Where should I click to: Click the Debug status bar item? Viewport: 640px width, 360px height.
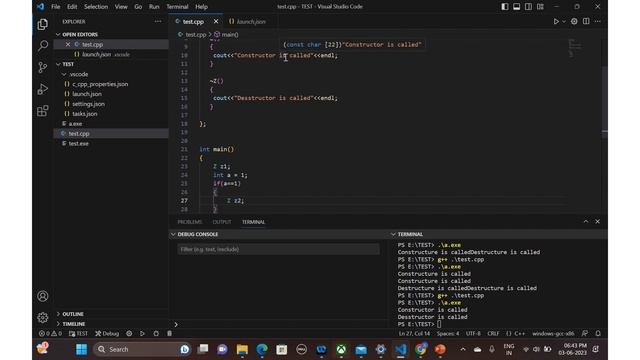[107, 333]
